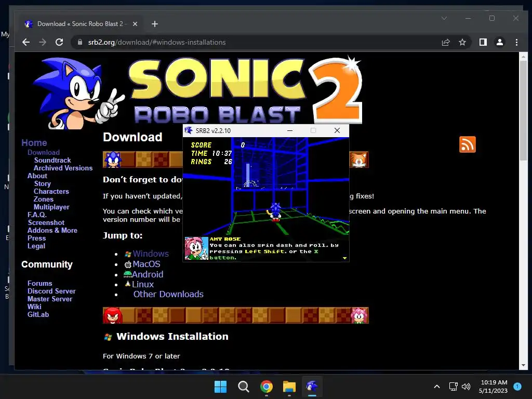Click scrollbar down arrow on page
The image size is (532, 399).
523,365
